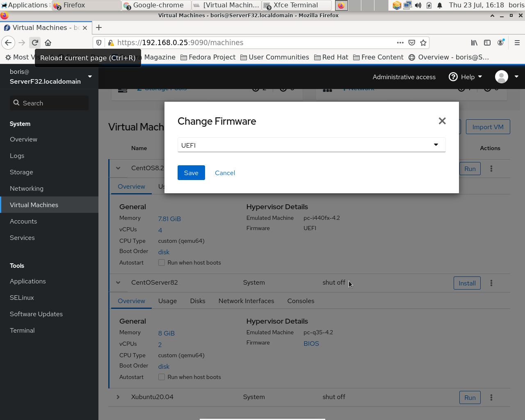Save the firmware change
The width and height of the screenshot is (525, 420).
(191, 173)
